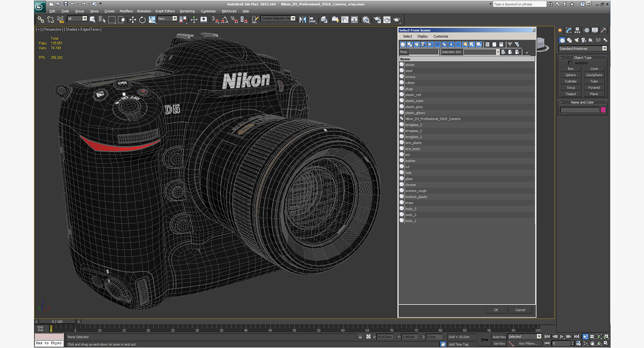This screenshot has height=348, width=644.
Task: Toggle the Auto Key button
Action: tap(500, 337)
